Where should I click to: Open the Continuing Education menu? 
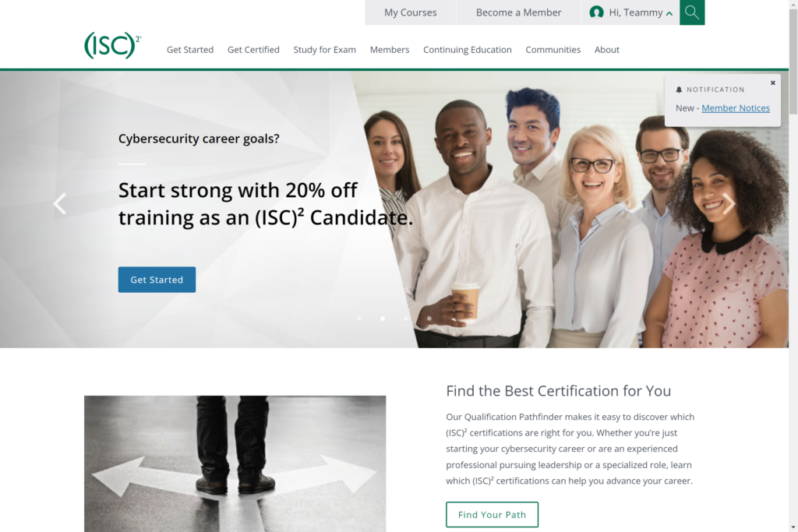[x=468, y=50]
